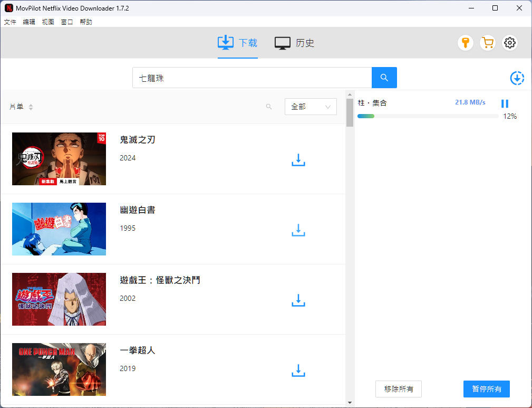Open the 文件 menu

10,22
